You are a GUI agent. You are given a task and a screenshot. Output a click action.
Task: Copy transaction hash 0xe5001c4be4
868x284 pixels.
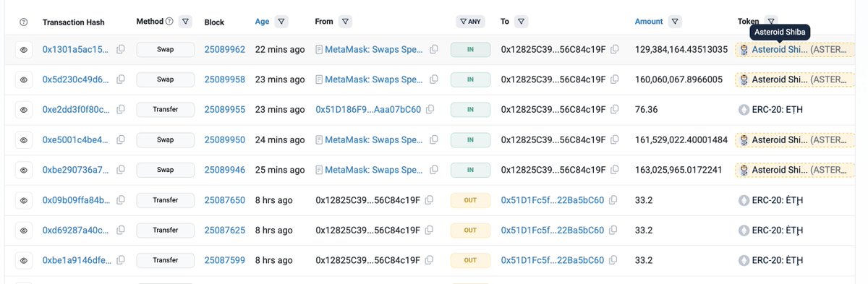(121, 139)
